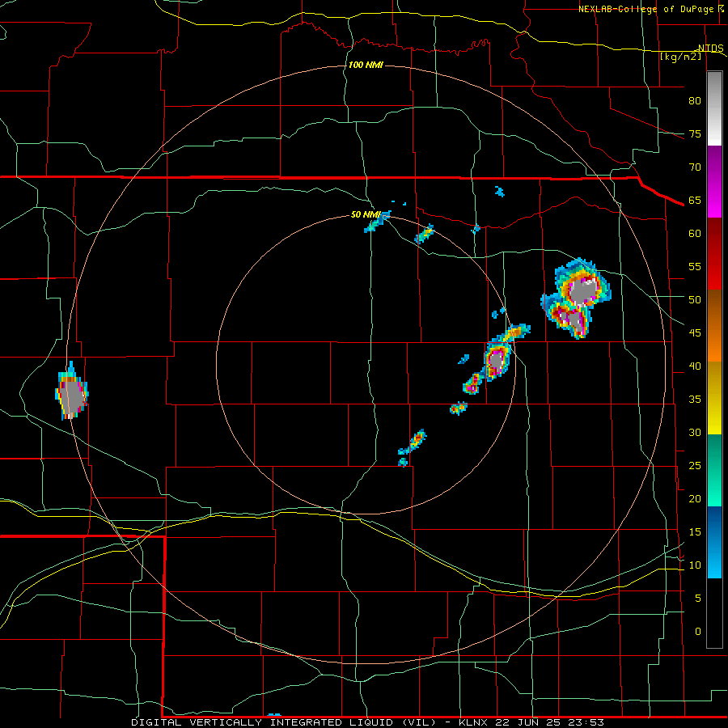Click the 70 value on the VIL scale

(695, 167)
